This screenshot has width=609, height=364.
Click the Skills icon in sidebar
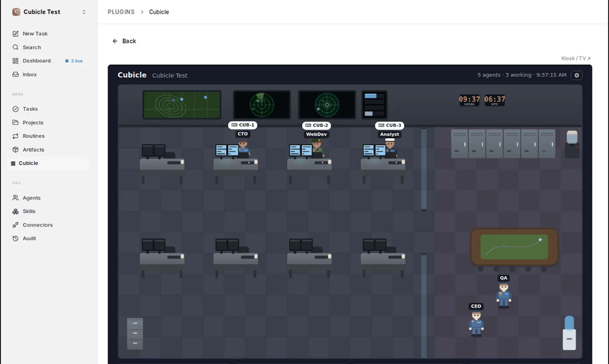[x=16, y=211]
